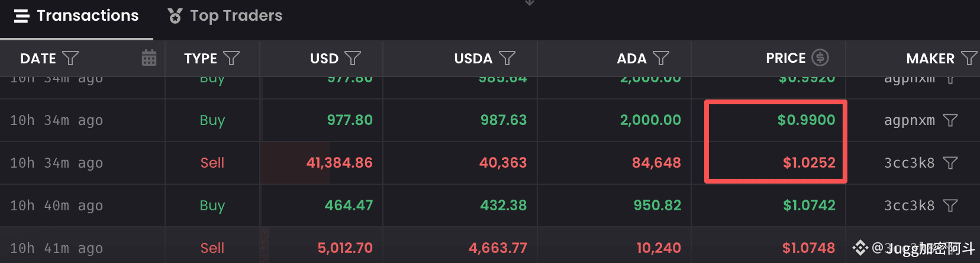Open maker 3cc3k8 in the 41,384.86 Sell row
This screenshot has height=263, width=980.
[909, 163]
